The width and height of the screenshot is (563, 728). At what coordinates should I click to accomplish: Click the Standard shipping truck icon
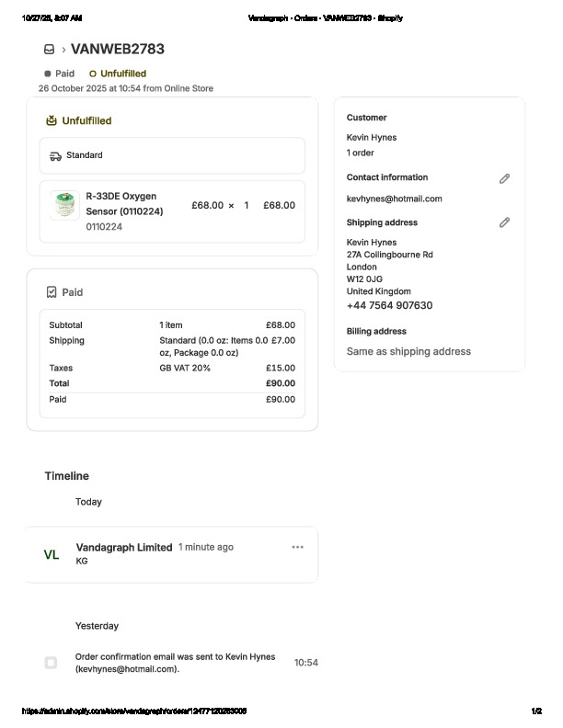click(55, 156)
